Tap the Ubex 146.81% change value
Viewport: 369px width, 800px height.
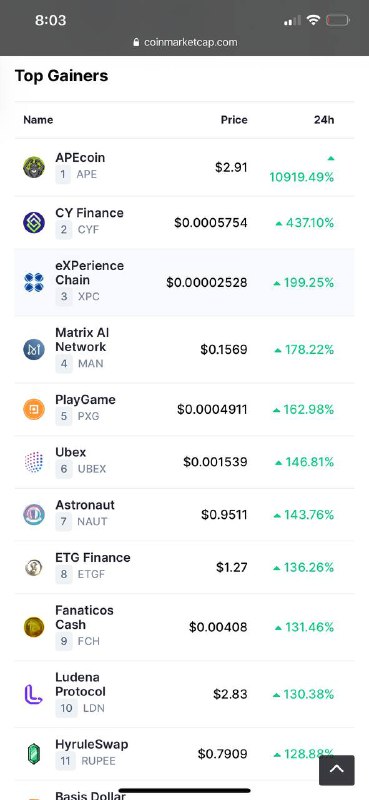tap(304, 462)
